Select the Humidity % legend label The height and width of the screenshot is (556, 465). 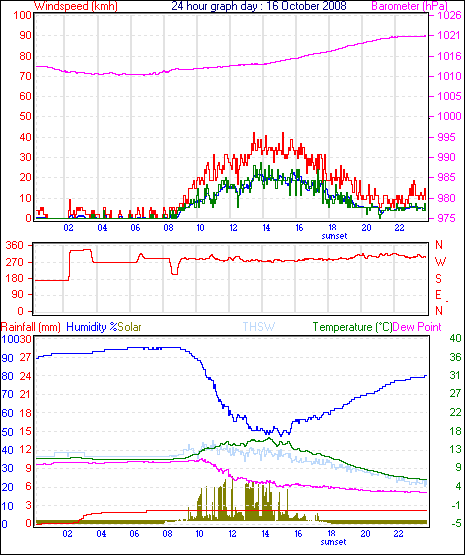[x=92, y=327]
